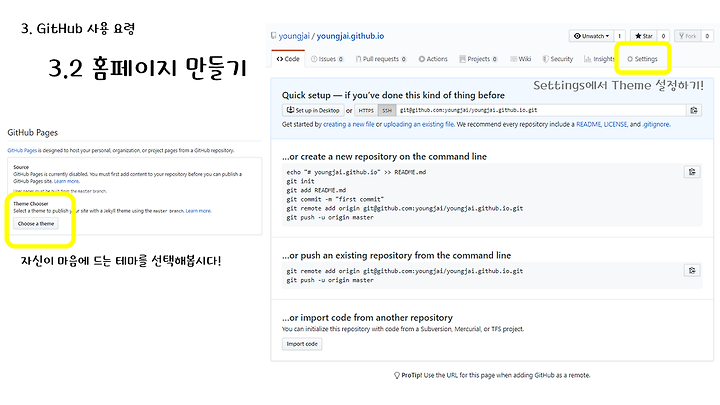Open the Pull requests tab
This screenshot has width=720, height=405.
point(381,59)
